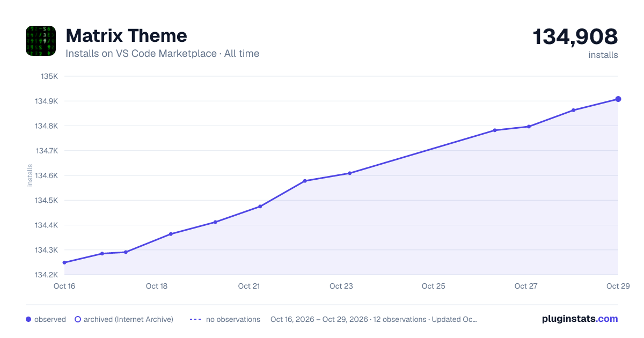
Task: Click the 134.2K y-axis label
Action: [x=47, y=275]
